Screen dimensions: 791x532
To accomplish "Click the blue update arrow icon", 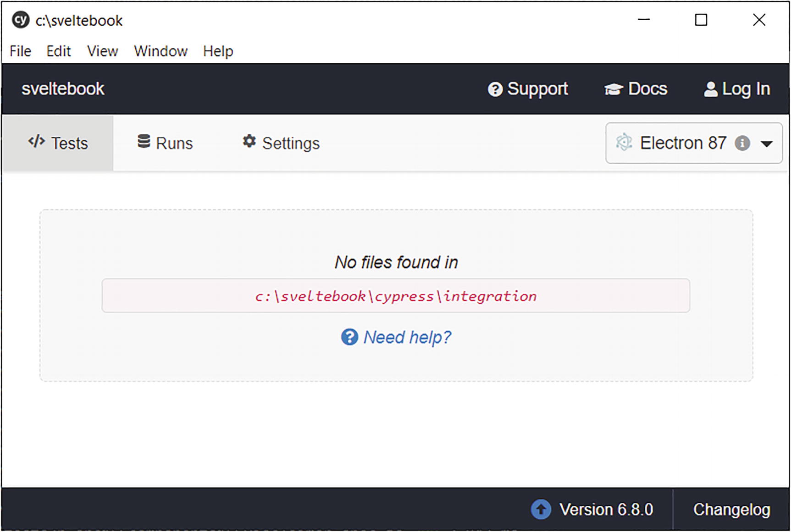I will point(541,510).
